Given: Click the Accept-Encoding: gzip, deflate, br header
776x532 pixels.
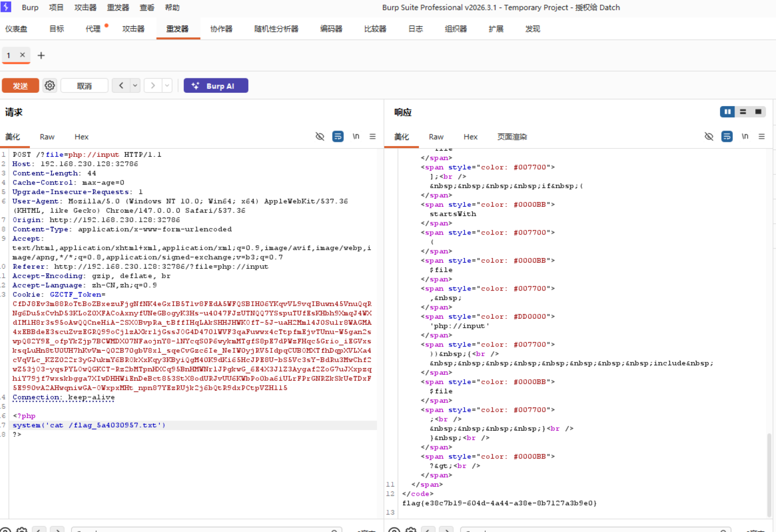Looking at the screenshot, I should tap(92, 276).
